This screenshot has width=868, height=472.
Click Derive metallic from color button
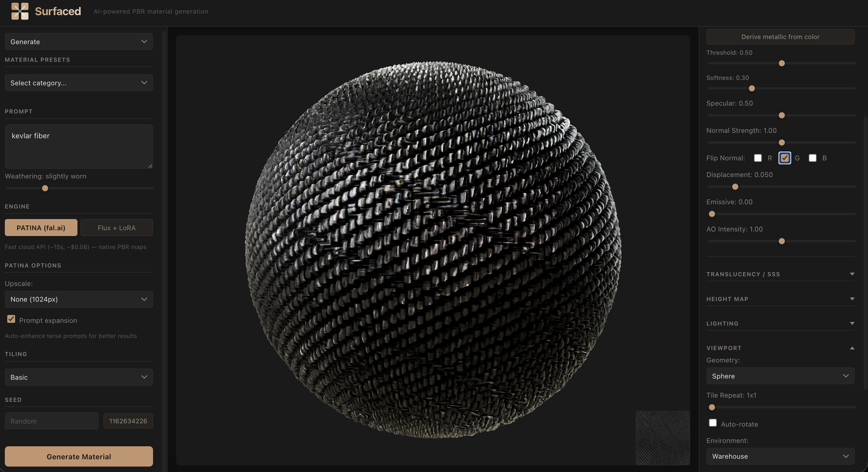click(x=780, y=37)
